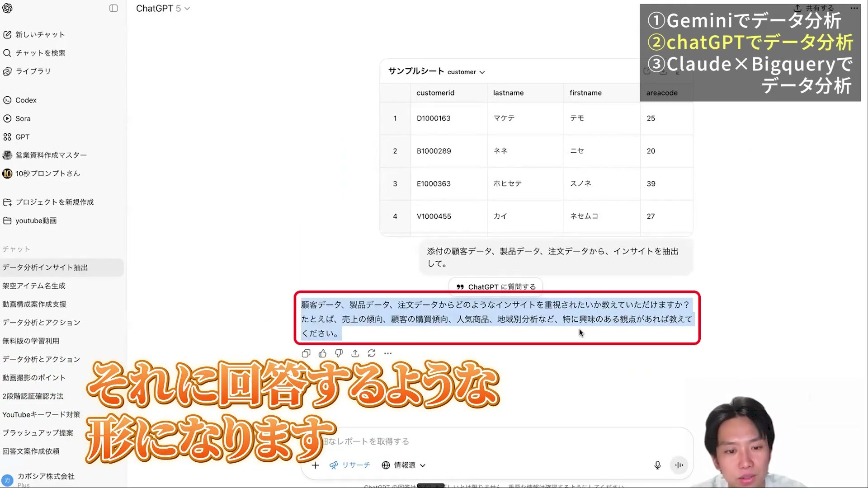
Task: Click the thumbs down icon
Action: [x=339, y=353]
